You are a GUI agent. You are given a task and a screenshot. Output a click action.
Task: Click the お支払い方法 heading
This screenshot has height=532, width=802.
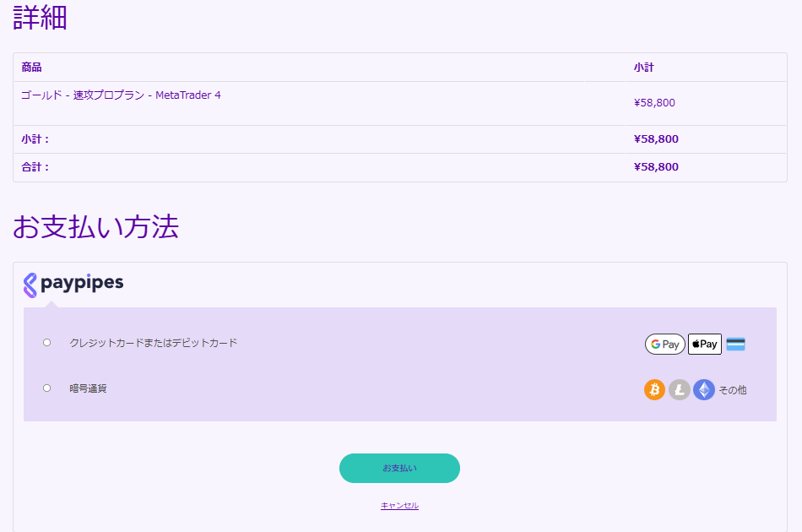(x=95, y=226)
